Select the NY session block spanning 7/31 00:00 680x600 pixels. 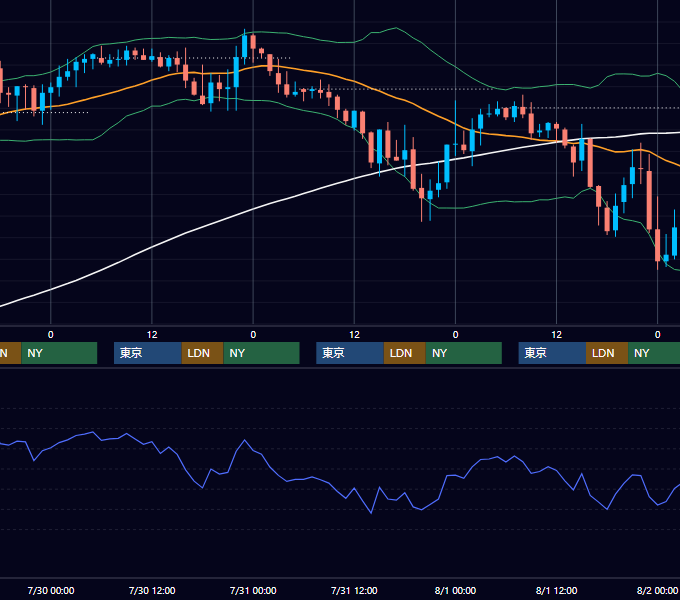pos(262,353)
